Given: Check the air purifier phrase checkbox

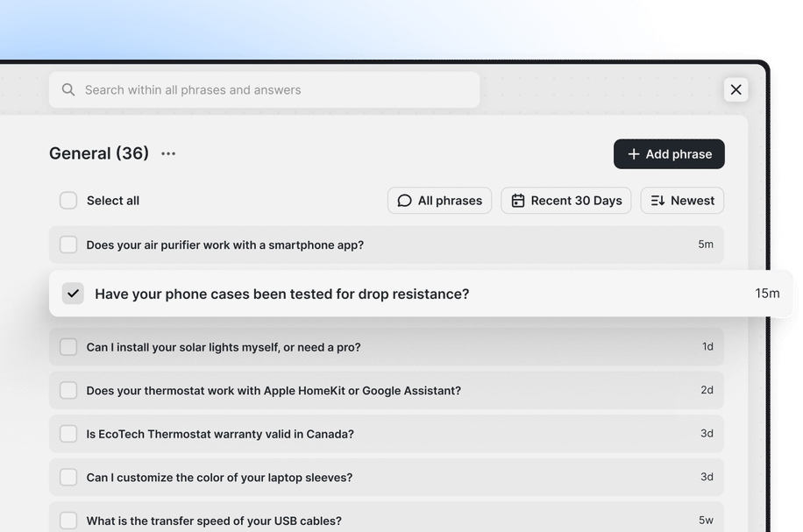Looking at the screenshot, I should click(68, 245).
